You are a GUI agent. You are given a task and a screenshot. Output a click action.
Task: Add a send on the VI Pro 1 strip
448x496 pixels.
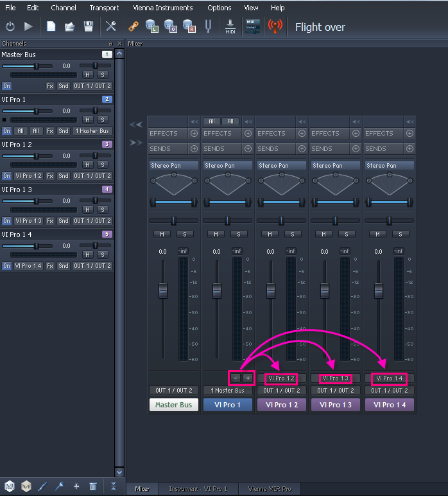click(248, 148)
